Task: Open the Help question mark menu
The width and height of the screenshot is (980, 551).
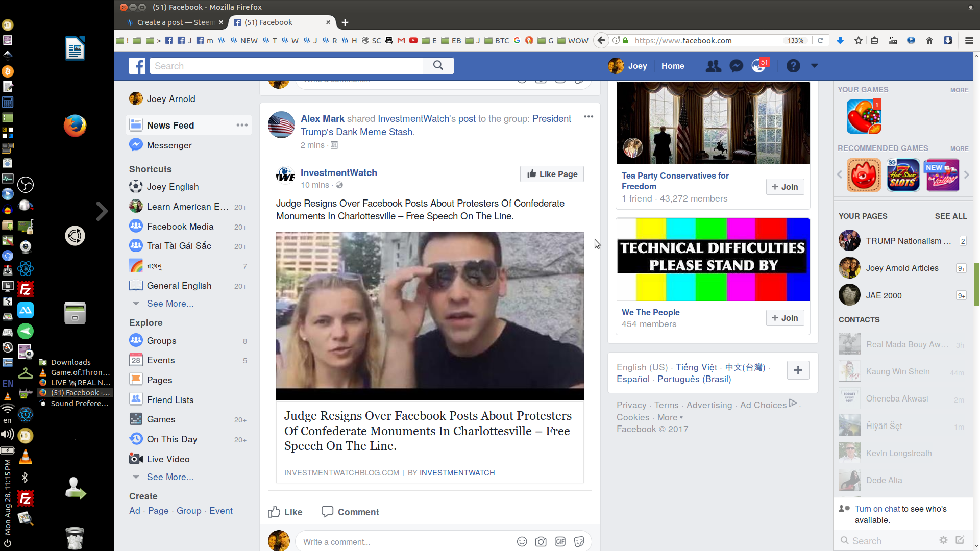Action: pos(793,66)
